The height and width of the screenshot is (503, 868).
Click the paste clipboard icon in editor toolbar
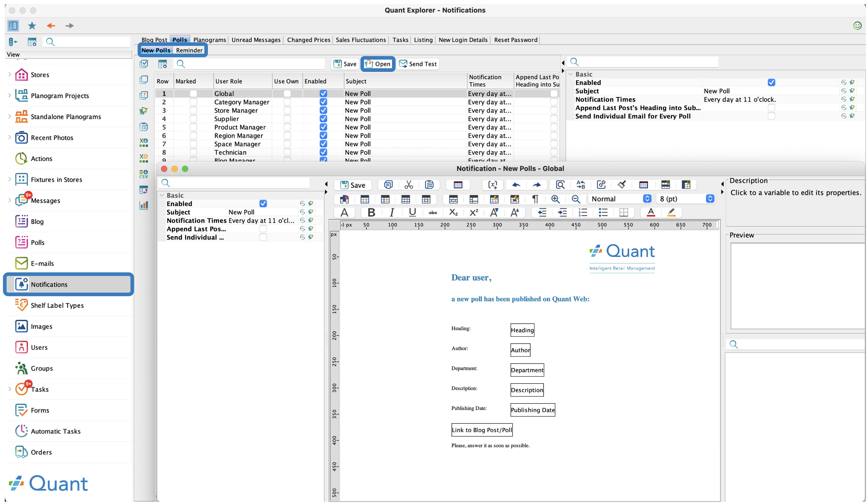coord(429,185)
